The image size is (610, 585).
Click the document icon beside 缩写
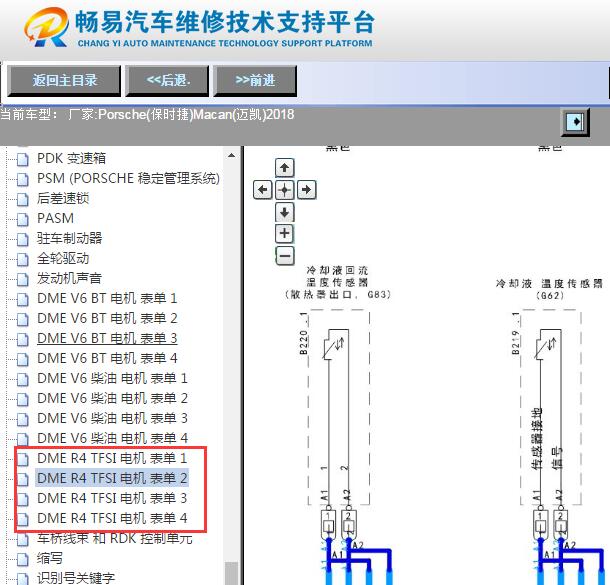pos(23,559)
